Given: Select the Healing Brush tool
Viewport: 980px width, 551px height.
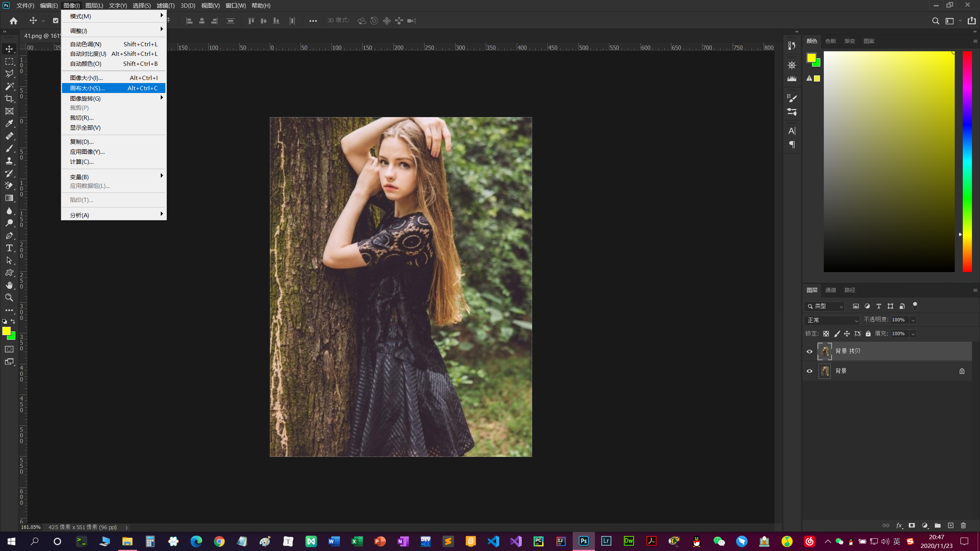Looking at the screenshot, I should click(9, 136).
